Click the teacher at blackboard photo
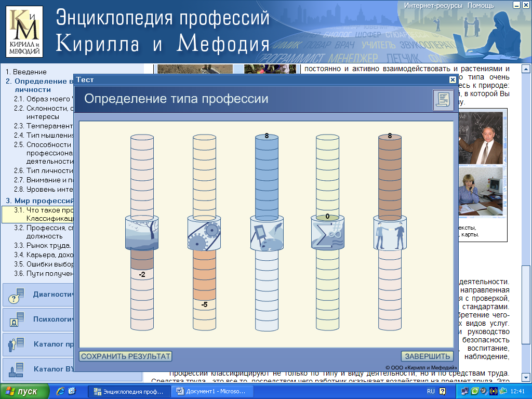Screen dimensions: 532x399 tap(481, 137)
